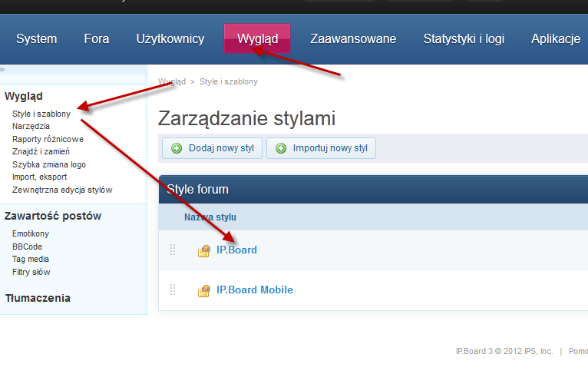Open Szybka zmiana logo sidebar link
Screen dimensions: 588x374
(x=49, y=164)
